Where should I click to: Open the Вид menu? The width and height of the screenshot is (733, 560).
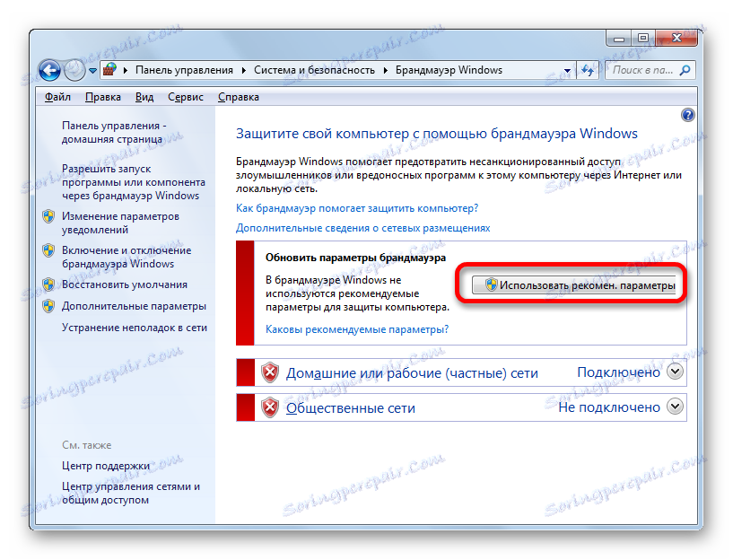(144, 97)
